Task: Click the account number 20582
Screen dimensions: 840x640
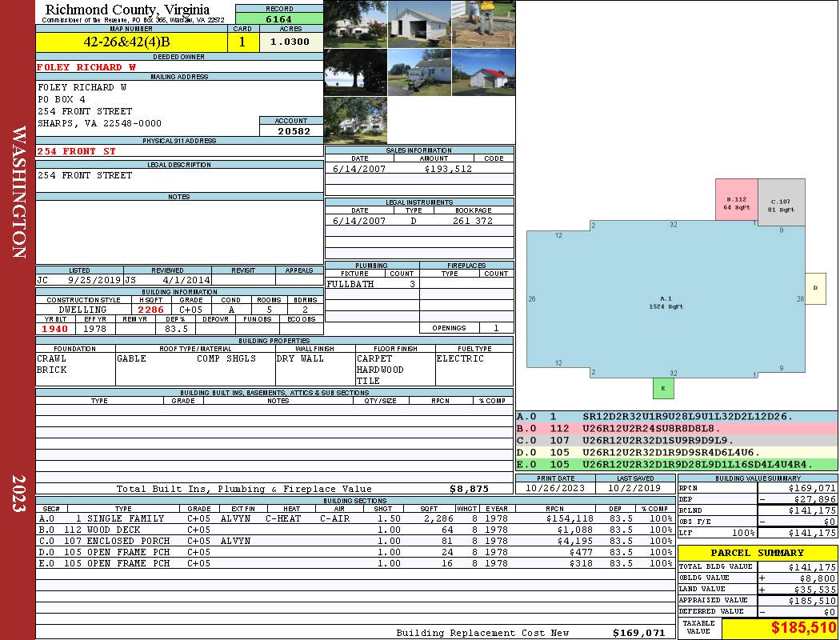Action: [x=294, y=130]
